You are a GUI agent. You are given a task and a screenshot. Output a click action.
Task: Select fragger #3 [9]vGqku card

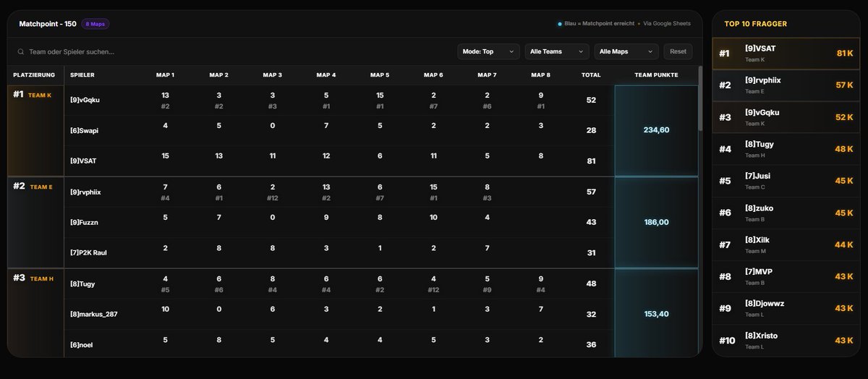click(788, 116)
